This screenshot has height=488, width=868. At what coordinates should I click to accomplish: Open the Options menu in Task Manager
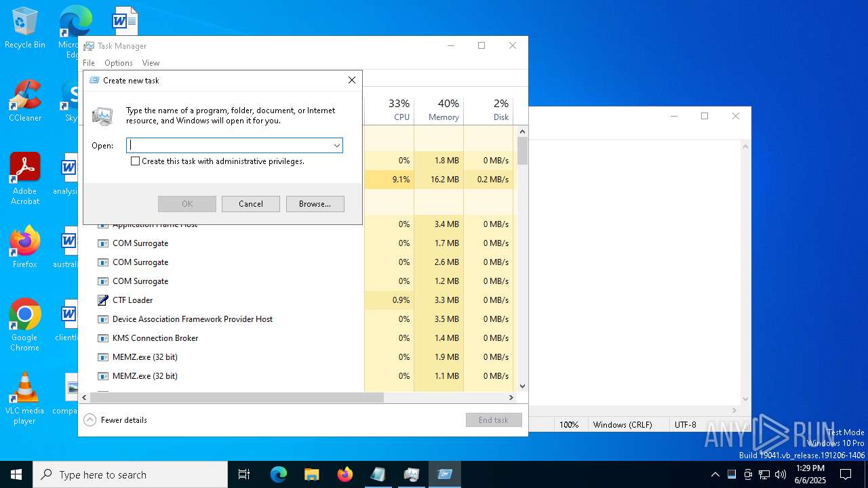[x=119, y=63]
